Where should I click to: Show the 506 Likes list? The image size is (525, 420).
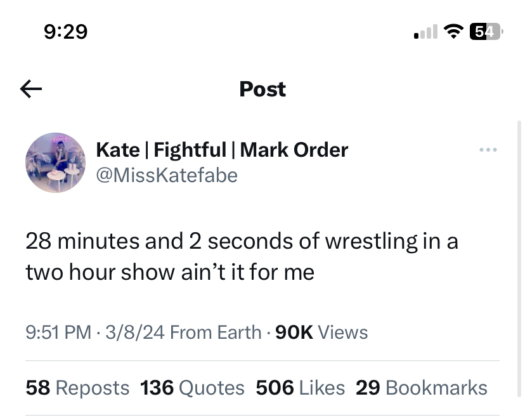click(300, 388)
